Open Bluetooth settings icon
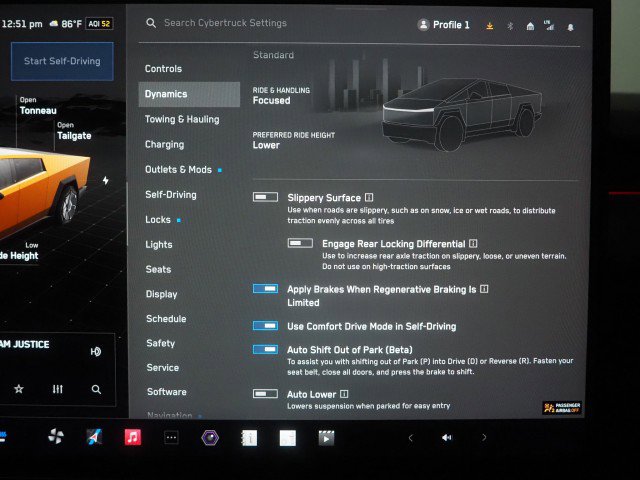 tap(510, 26)
